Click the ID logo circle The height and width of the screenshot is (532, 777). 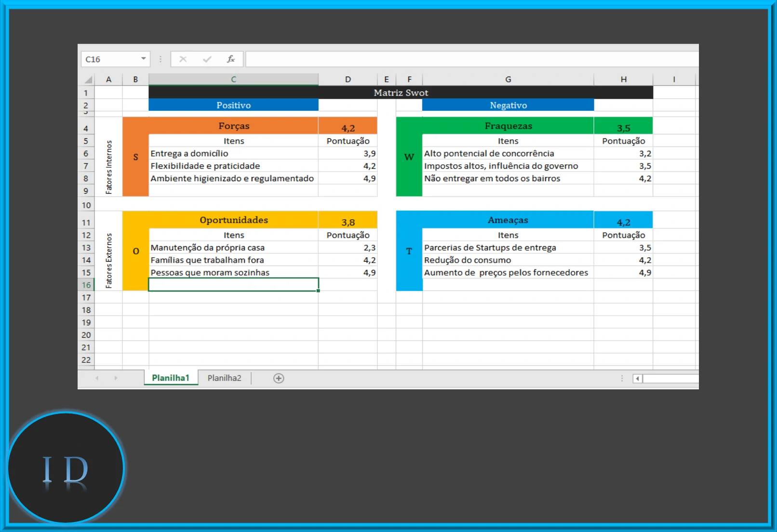pos(66,467)
